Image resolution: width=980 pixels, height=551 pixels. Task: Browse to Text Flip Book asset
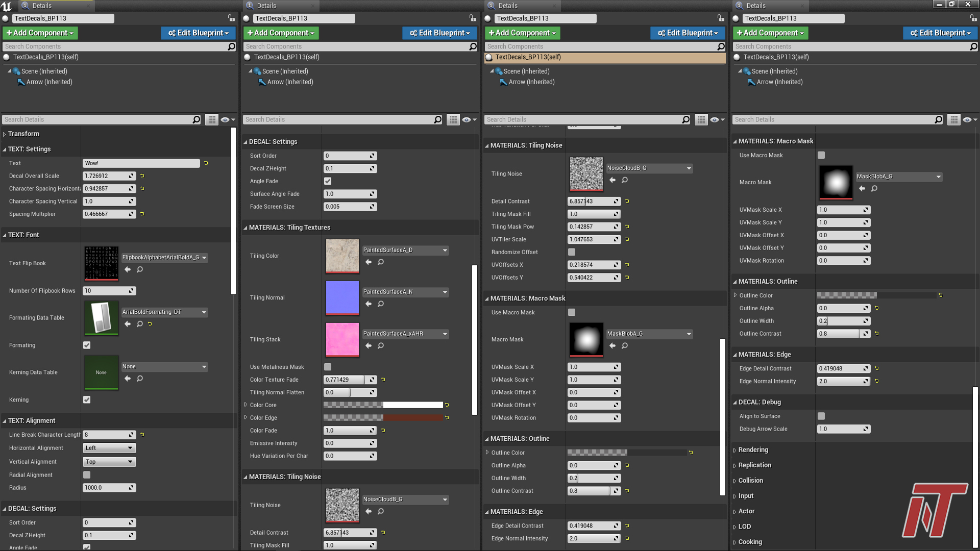coord(140,269)
